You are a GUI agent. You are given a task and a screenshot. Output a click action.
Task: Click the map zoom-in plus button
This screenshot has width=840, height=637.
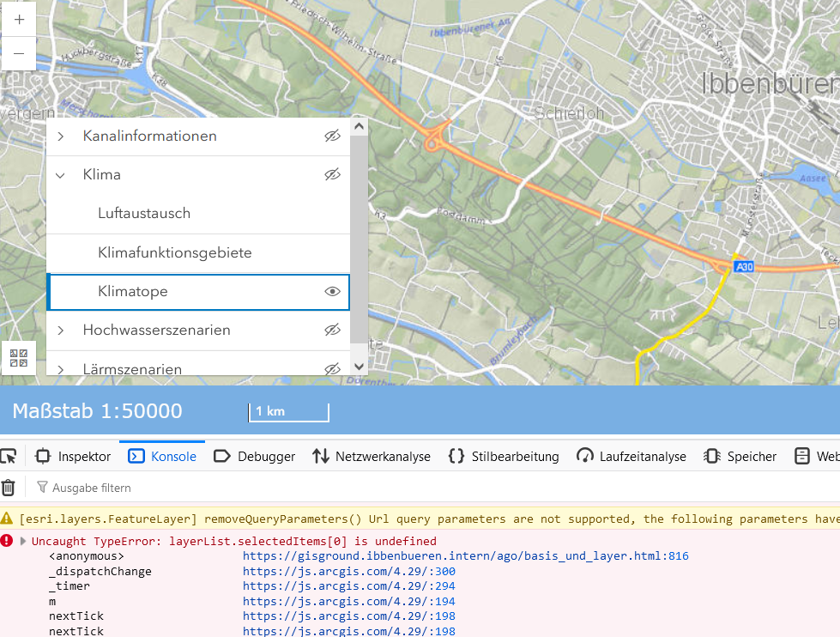[x=18, y=18]
